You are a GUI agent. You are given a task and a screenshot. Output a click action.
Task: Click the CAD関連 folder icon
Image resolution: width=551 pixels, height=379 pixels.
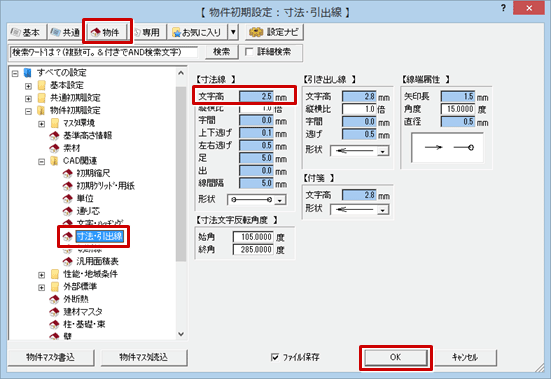point(54,161)
